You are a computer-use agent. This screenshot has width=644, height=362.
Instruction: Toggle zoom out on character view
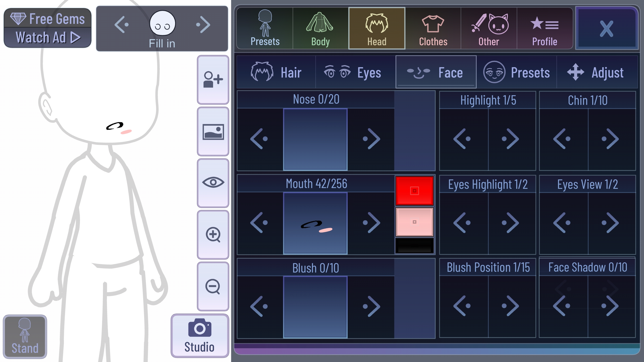click(x=213, y=286)
